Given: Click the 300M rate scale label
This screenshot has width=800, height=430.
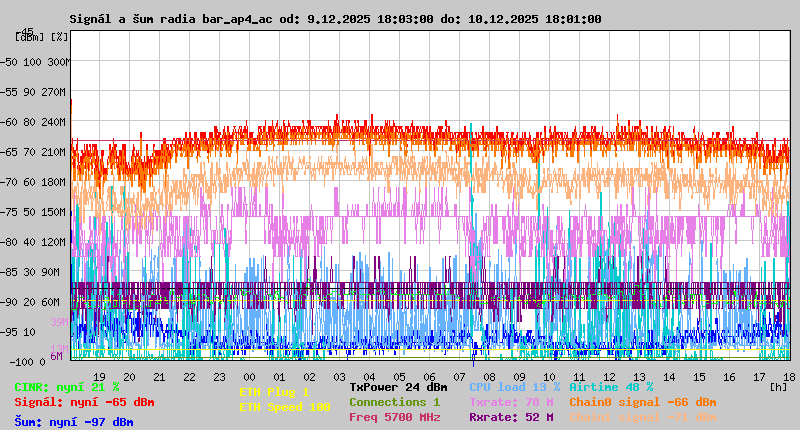Looking at the screenshot, I should coord(59,61).
